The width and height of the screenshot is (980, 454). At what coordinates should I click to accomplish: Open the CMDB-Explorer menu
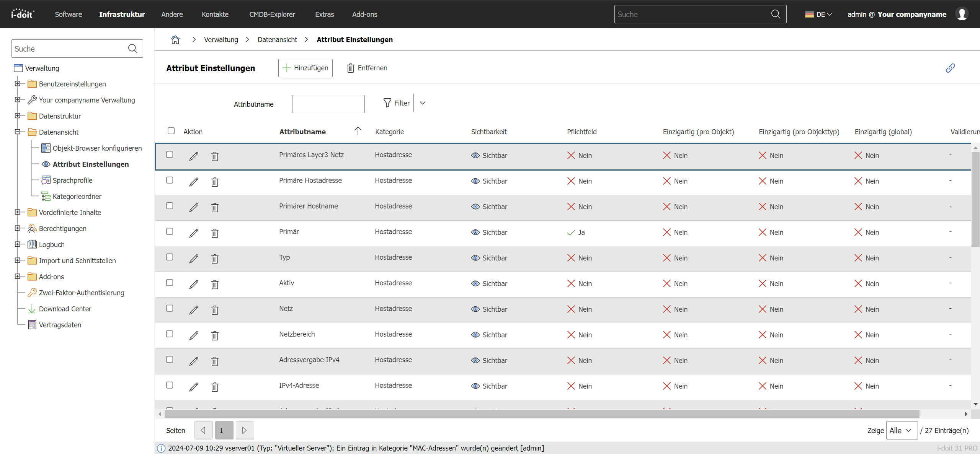click(x=272, y=14)
